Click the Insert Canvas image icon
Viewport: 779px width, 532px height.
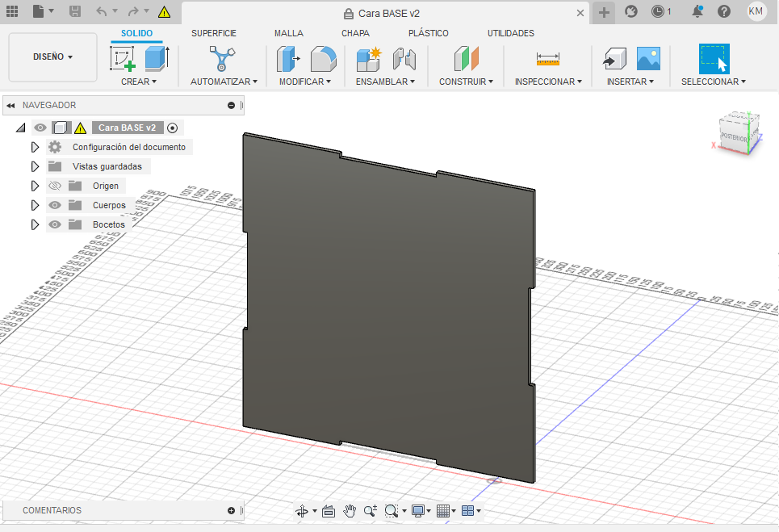tap(648, 59)
